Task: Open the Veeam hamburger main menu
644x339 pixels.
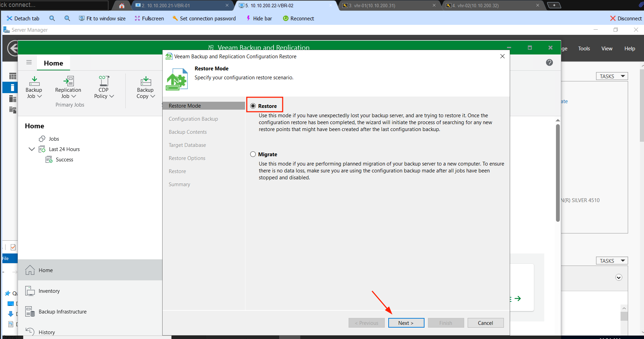Action: pyautogui.click(x=29, y=62)
